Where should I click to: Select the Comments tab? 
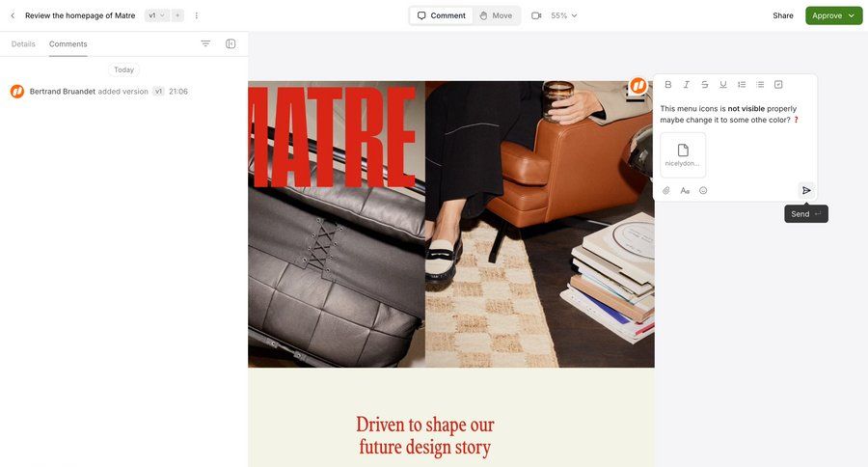[x=68, y=43]
